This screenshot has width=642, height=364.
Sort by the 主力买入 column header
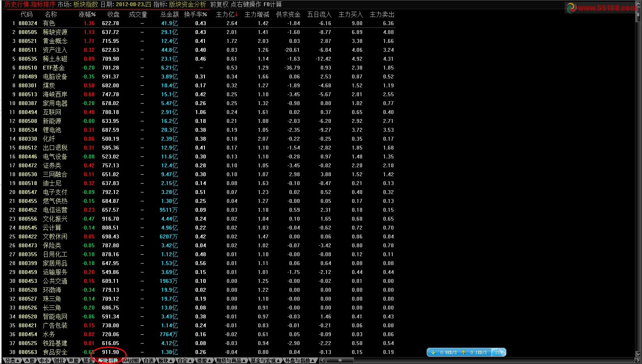(x=351, y=14)
